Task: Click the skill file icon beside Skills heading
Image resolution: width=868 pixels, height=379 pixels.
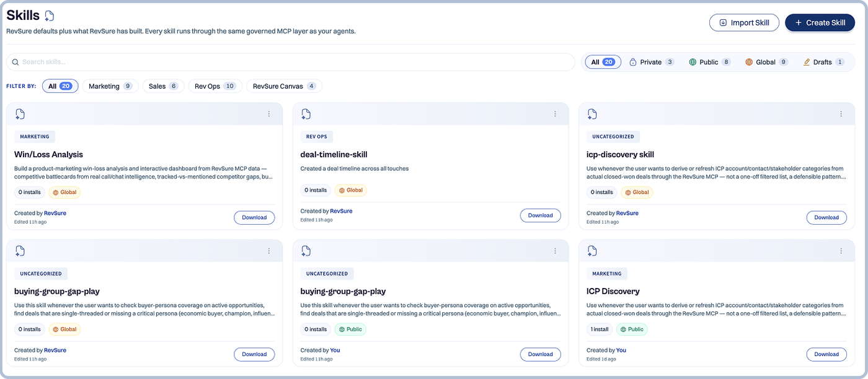Action: pyautogui.click(x=50, y=15)
